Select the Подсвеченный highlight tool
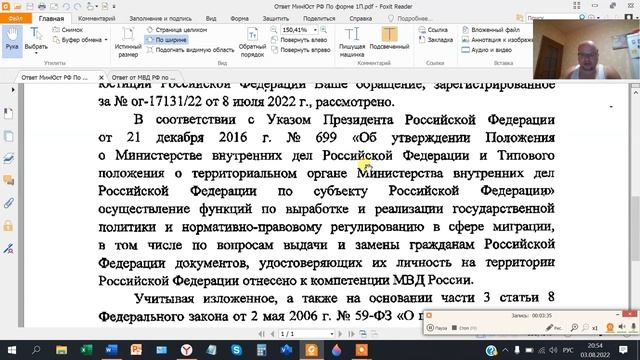The width and height of the screenshot is (640, 360). coord(389,39)
